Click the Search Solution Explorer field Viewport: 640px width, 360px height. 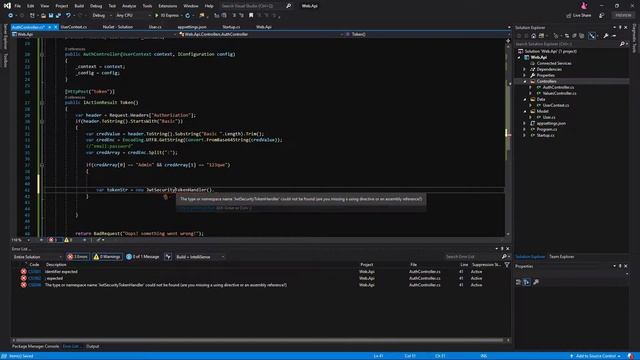569,44
